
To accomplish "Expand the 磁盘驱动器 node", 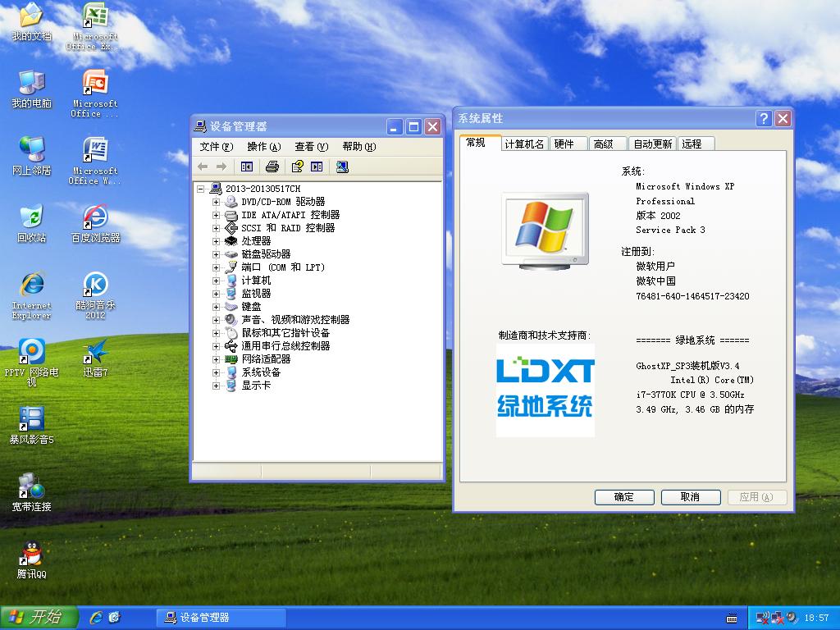I will (216, 254).
